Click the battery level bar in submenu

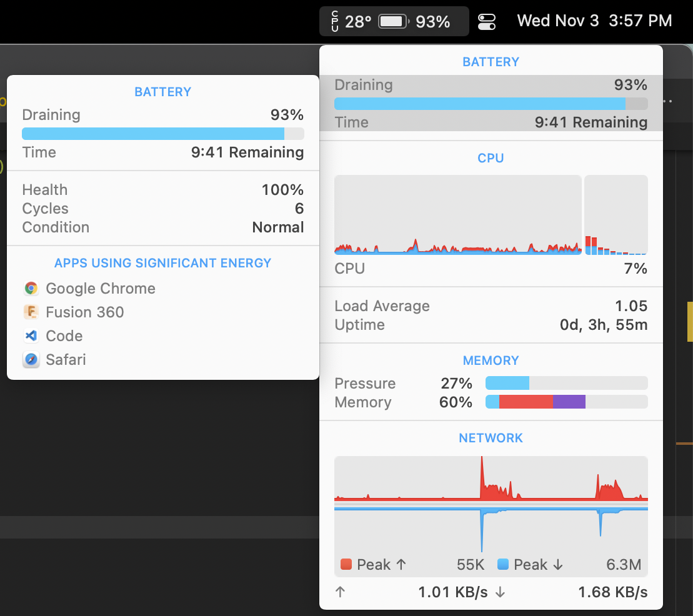click(x=162, y=134)
